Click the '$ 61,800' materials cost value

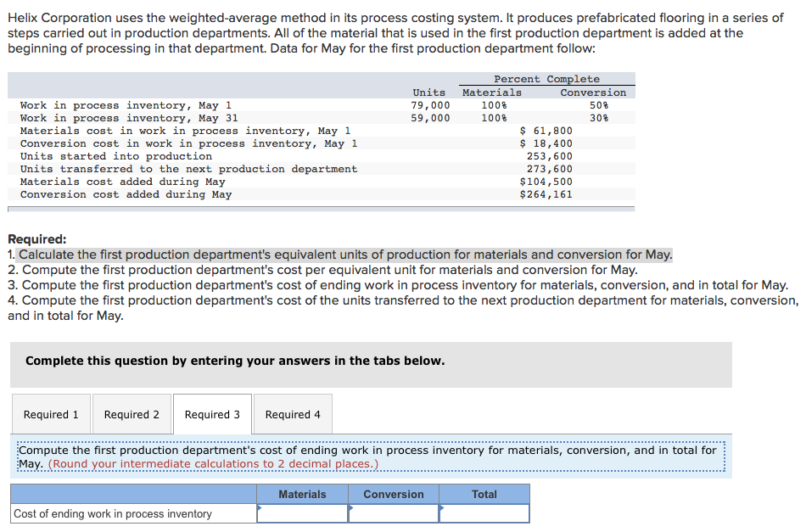click(x=546, y=131)
